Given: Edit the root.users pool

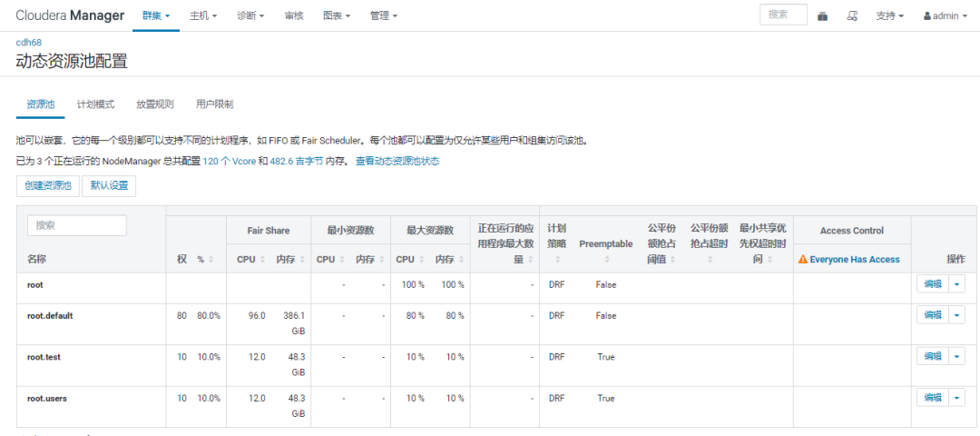Looking at the screenshot, I should click(933, 398).
